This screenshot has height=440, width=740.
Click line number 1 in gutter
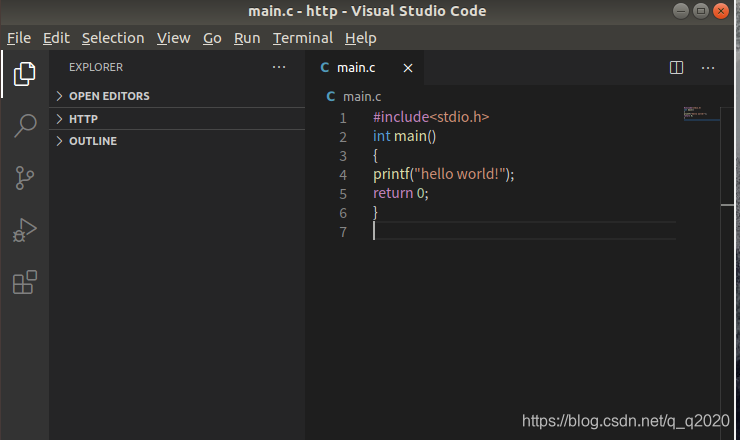(x=343, y=118)
